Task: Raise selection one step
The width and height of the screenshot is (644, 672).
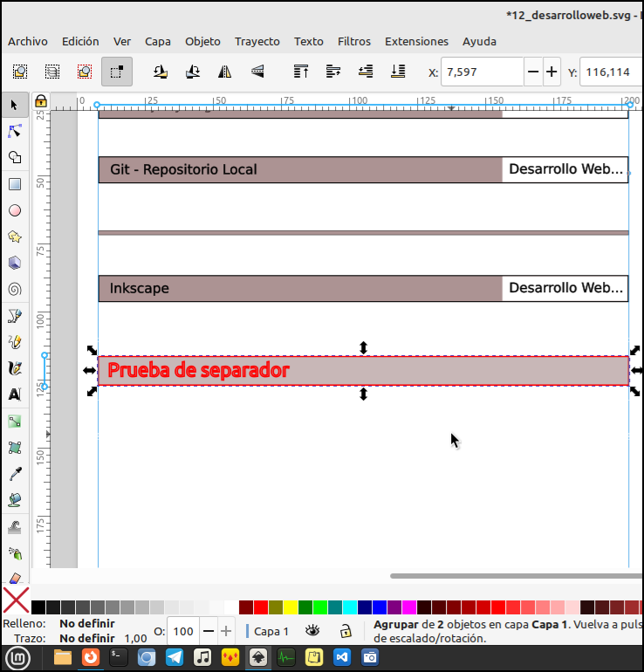Action: pyautogui.click(x=333, y=72)
